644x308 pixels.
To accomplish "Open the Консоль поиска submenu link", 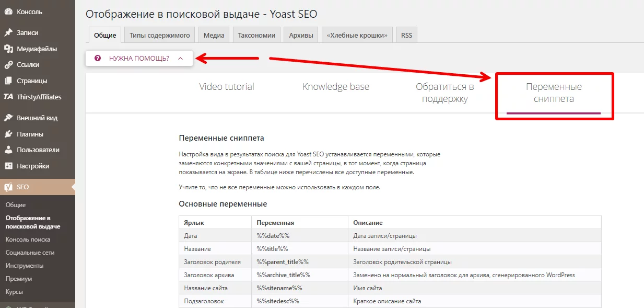I will pyautogui.click(x=28, y=239).
